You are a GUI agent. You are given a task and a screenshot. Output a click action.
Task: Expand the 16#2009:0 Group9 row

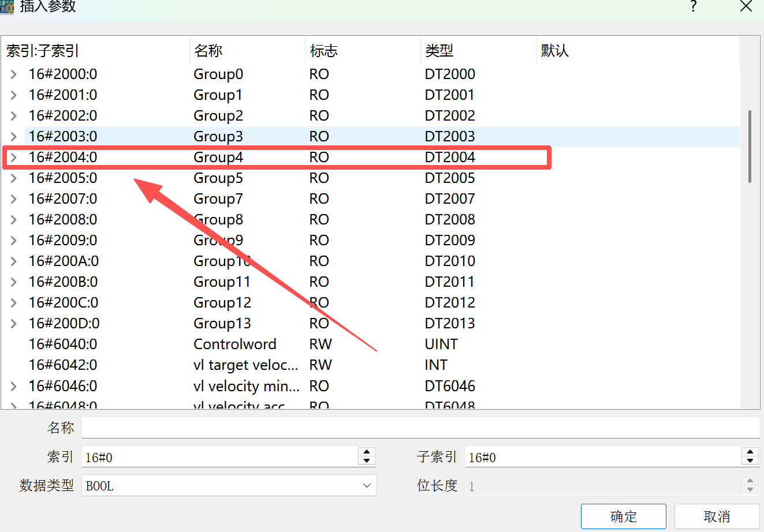tap(13, 241)
